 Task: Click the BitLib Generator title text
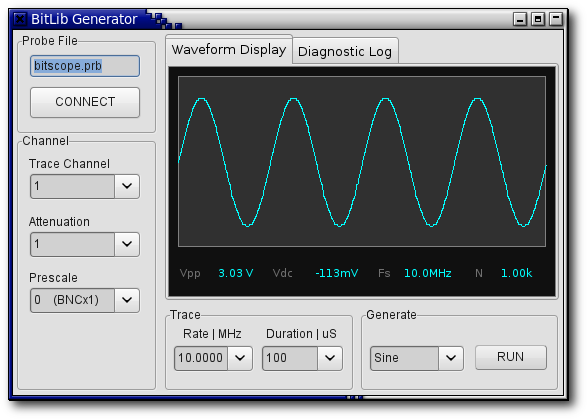(84, 19)
